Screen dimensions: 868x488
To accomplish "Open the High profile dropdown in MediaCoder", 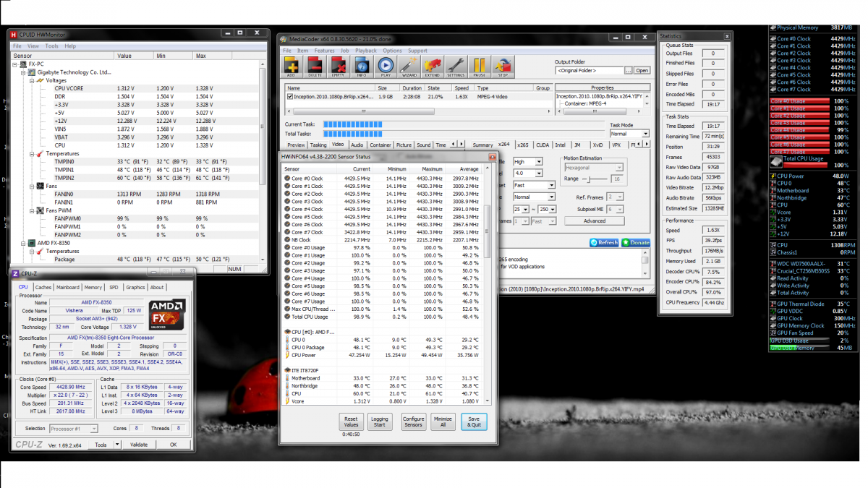I will (x=528, y=161).
